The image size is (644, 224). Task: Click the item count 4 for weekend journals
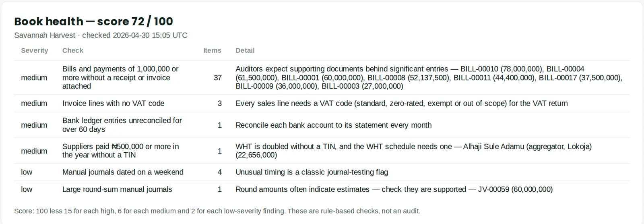coord(219,172)
